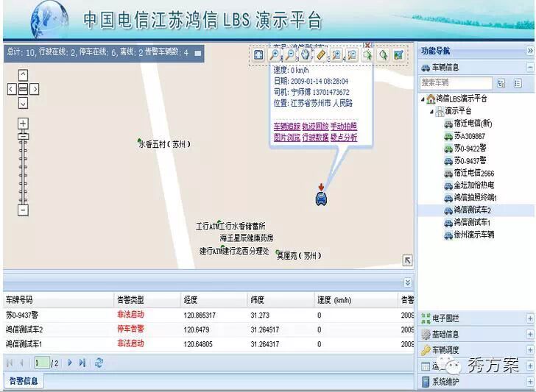536x392 pixels.
Task: Collapse the alarm table panel chevron
Action: [x=407, y=282]
